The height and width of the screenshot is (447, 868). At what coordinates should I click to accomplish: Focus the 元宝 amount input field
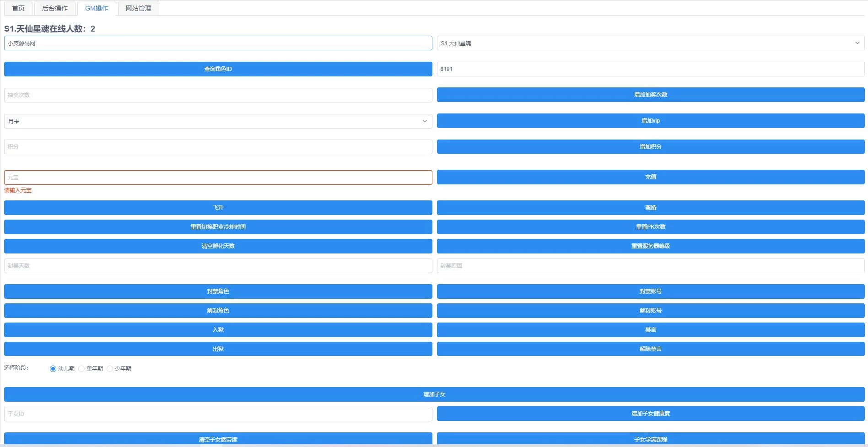point(218,178)
